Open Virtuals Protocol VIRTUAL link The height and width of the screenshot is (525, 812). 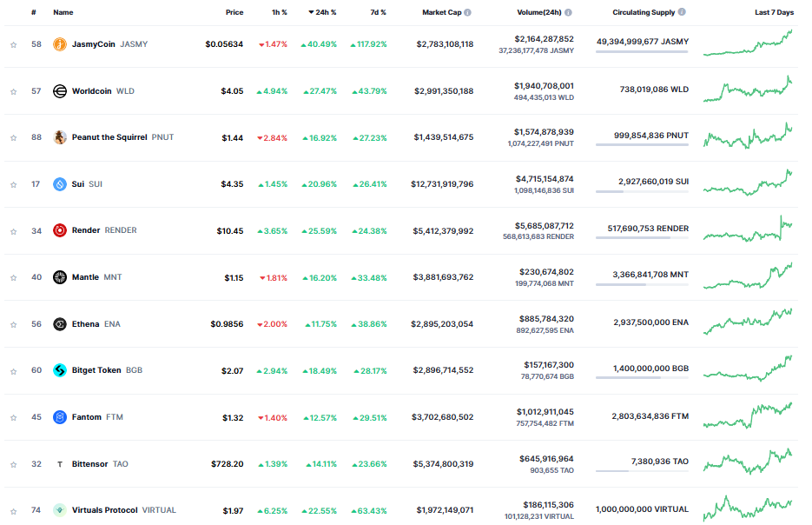(x=124, y=510)
